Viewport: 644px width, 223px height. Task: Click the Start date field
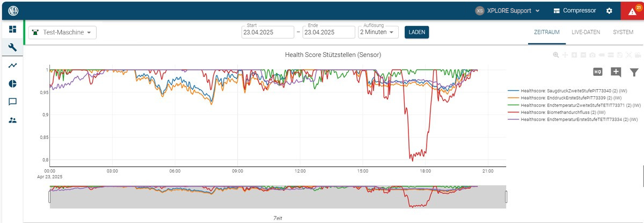tap(268, 32)
